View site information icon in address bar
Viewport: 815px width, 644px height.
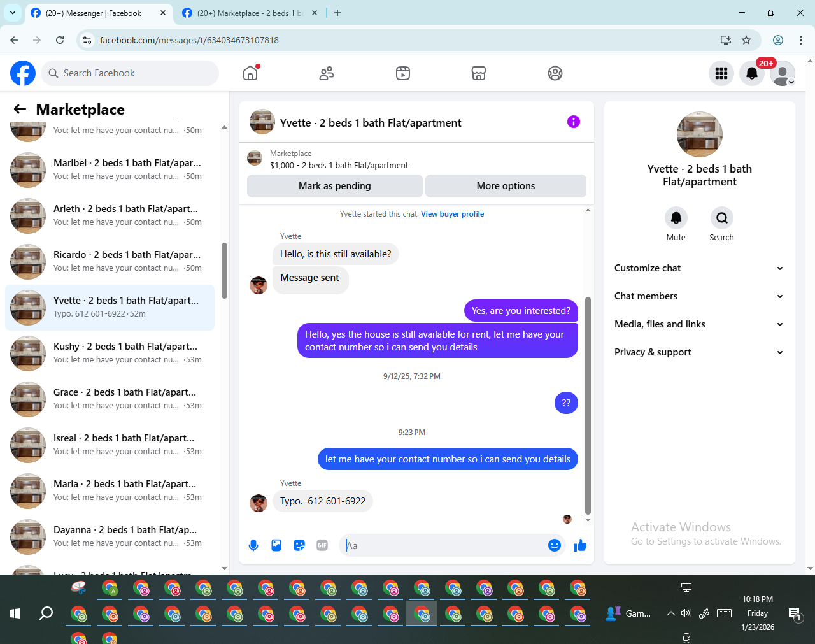pyautogui.click(x=88, y=40)
